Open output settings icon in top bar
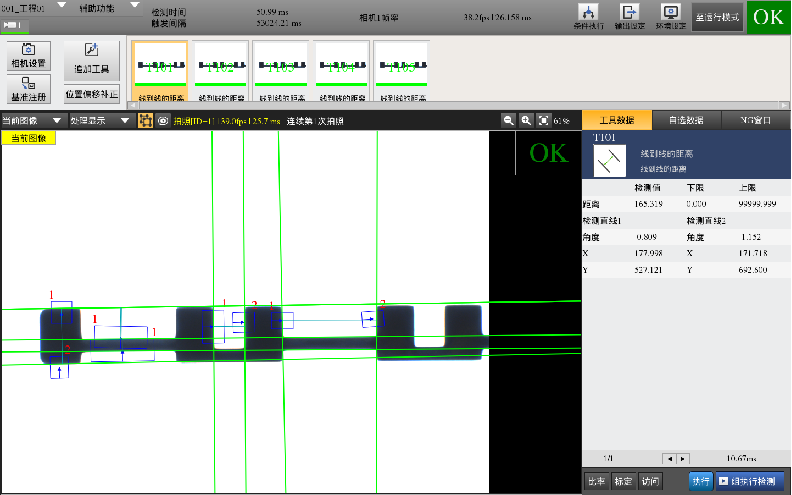The width and height of the screenshot is (792, 495). tap(630, 16)
